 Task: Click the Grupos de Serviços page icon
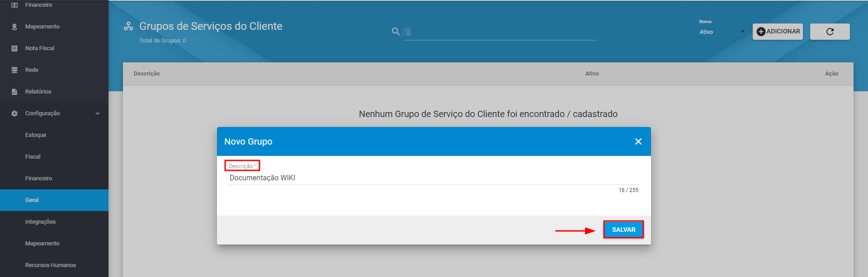coord(128,26)
